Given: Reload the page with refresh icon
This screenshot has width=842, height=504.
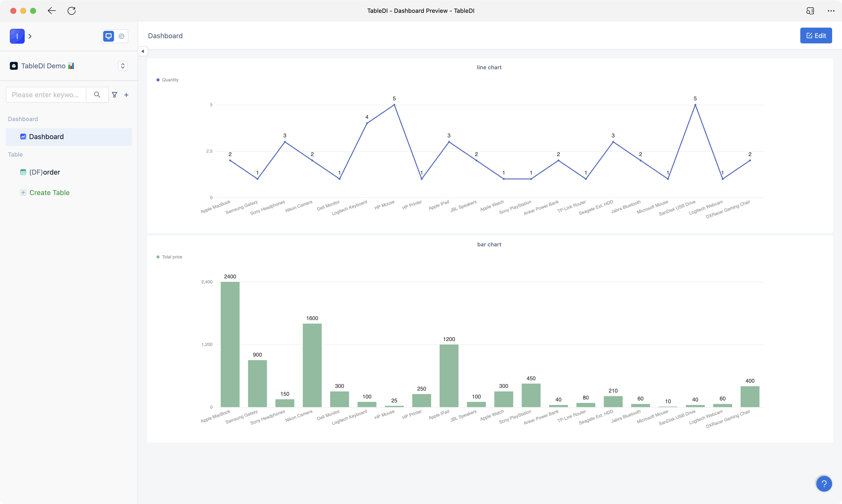Looking at the screenshot, I should [71, 11].
